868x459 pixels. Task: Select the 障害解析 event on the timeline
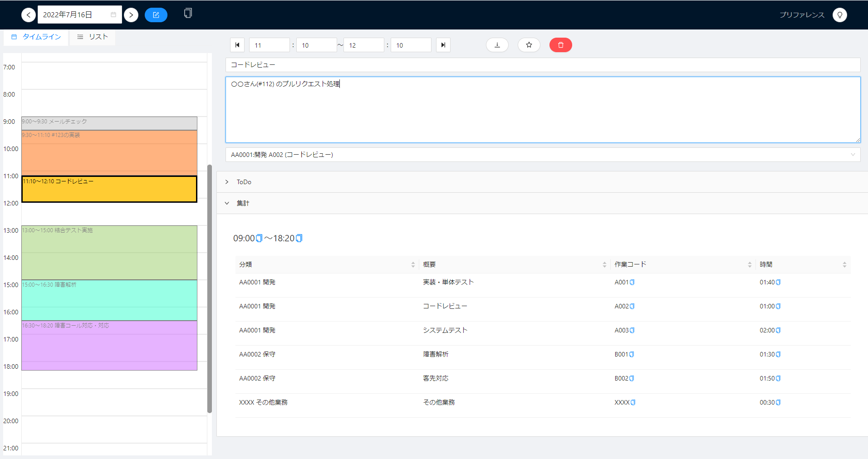[x=109, y=299]
